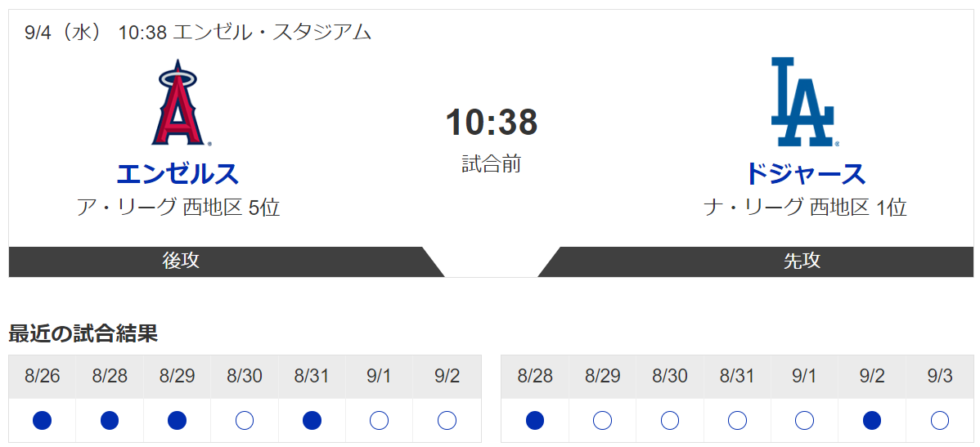Click Angels 9/1 win result circle
Screen dimensions: 980x447
[x=380, y=421]
